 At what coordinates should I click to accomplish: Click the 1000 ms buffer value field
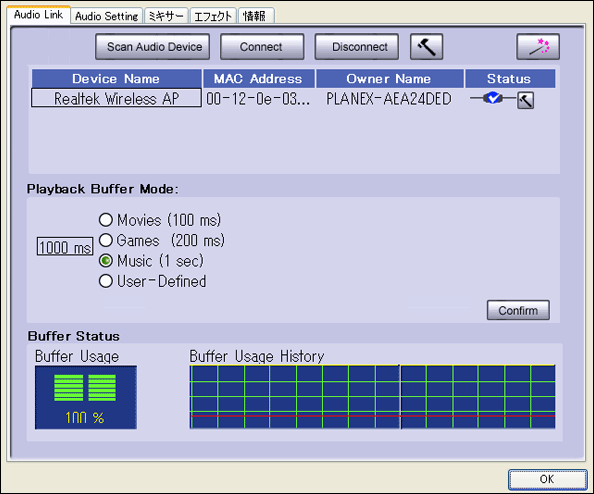coord(65,247)
